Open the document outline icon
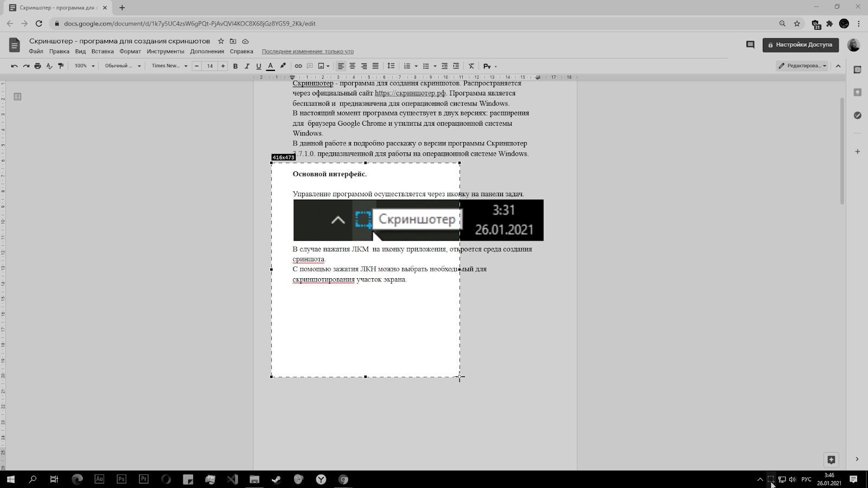This screenshot has height=488, width=868. [17, 97]
